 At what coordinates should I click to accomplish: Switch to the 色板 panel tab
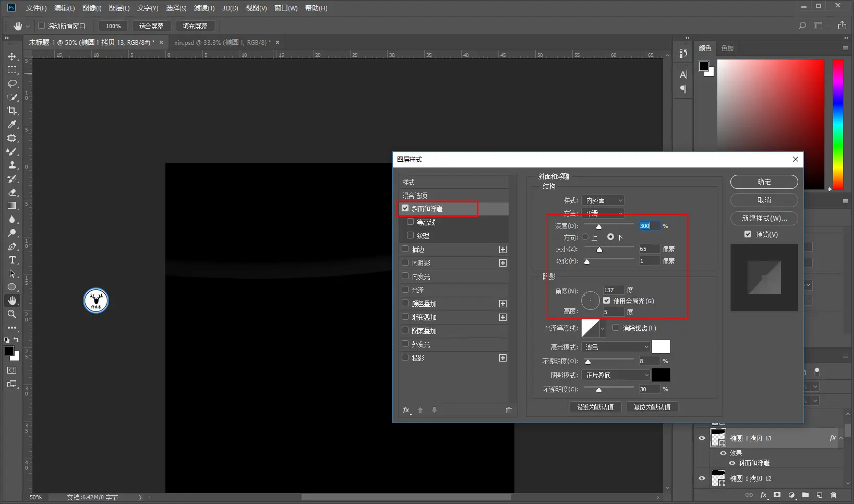(727, 48)
